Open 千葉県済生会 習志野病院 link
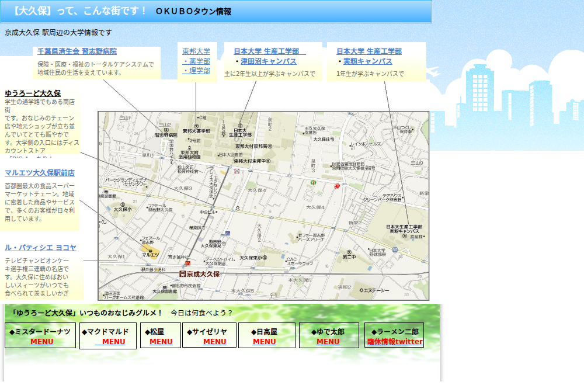This screenshot has width=584, height=392. click(x=77, y=51)
